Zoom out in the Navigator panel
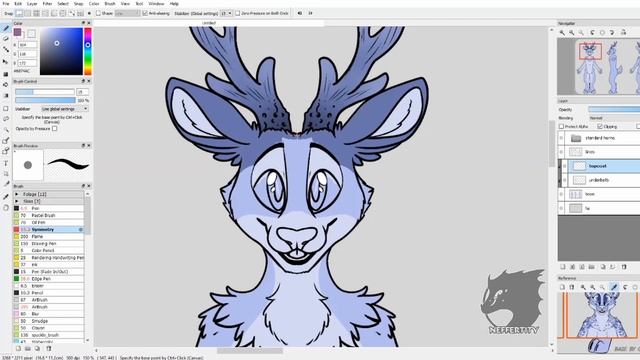 pos(572,32)
